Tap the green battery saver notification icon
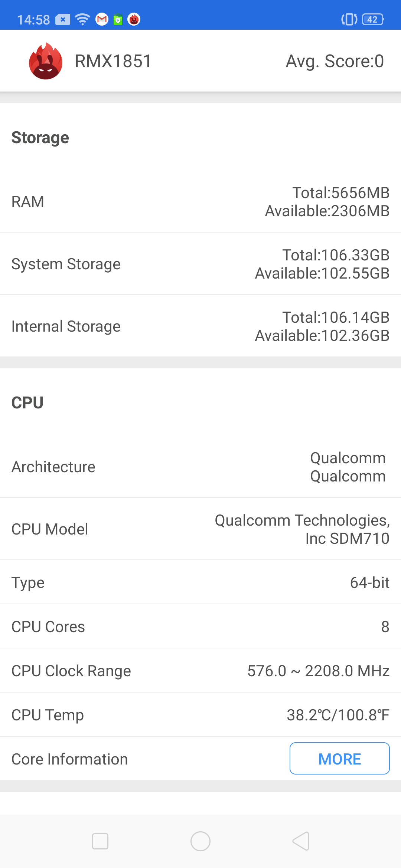 pyautogui.click(x=118, y=19)
